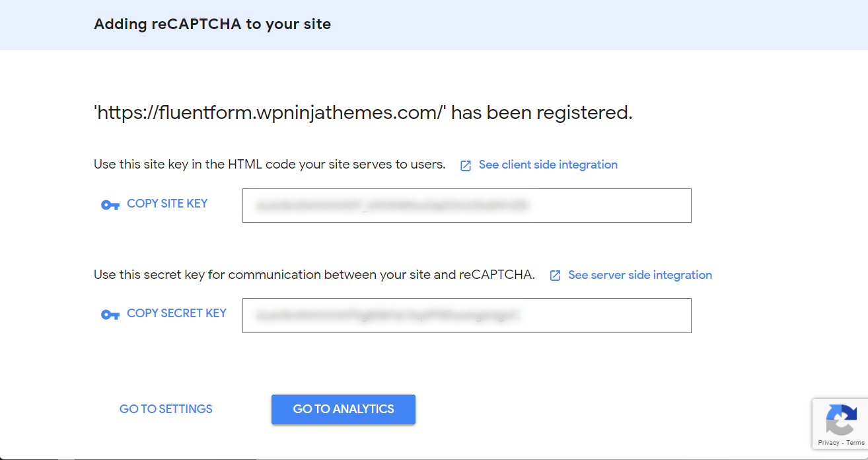This screenshot has width=868, height=460.
Task: Select the secret key text field
Action: (466, 315)
